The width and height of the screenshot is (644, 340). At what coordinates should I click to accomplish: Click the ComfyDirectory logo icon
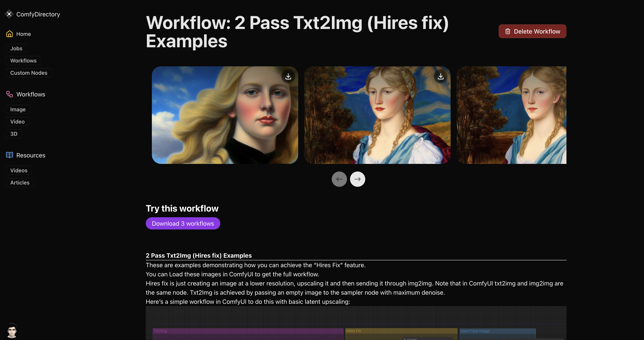[x=9, y=14]
